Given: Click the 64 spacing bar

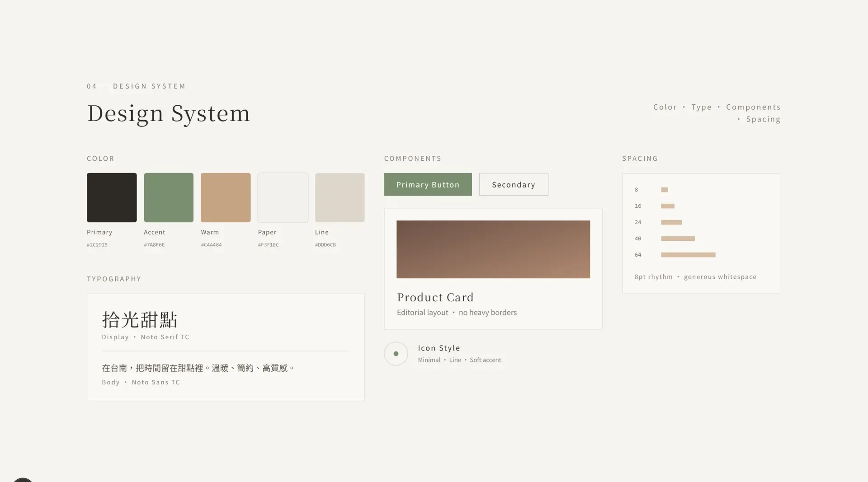Looking at the screenshot, I should (688, 255).
